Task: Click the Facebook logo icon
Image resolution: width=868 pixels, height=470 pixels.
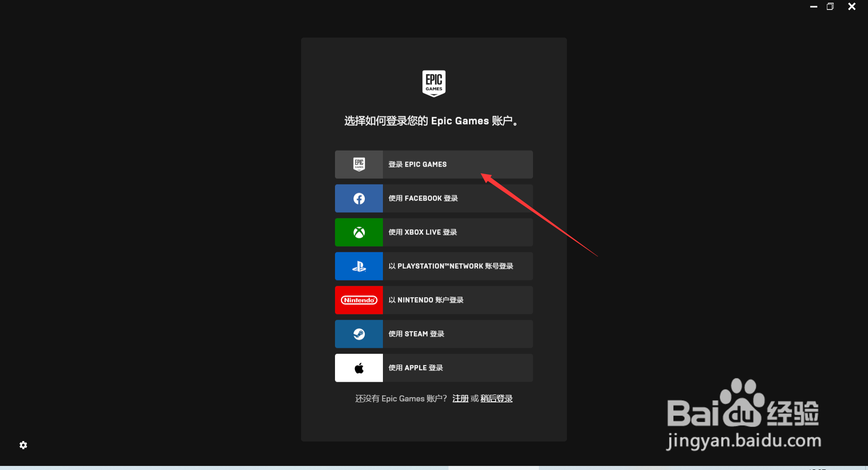Action: pos(359,199)
